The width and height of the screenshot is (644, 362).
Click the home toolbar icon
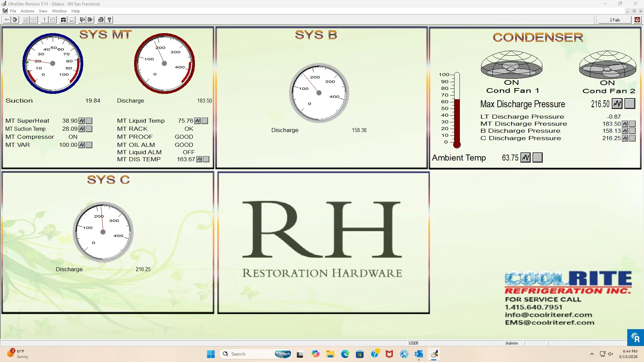click(26, 20)
